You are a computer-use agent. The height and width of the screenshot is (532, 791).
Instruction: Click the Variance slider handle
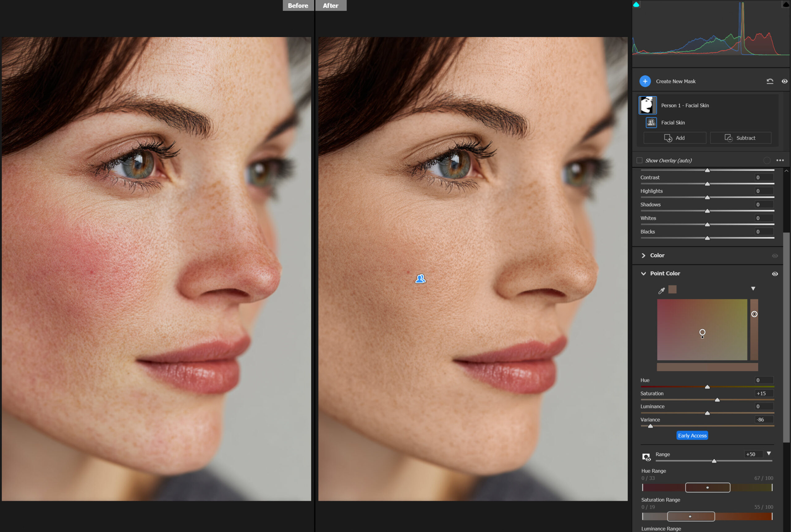pos(650,426)
